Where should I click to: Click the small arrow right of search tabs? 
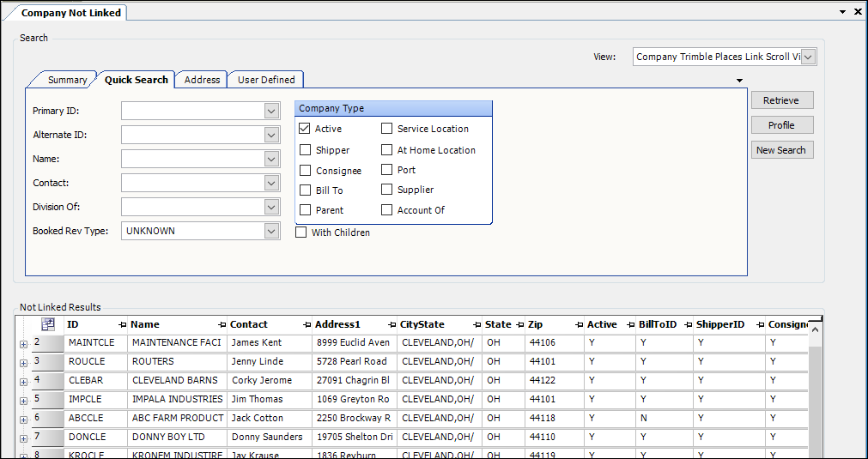pyautogui.click(x=739, y=81)
